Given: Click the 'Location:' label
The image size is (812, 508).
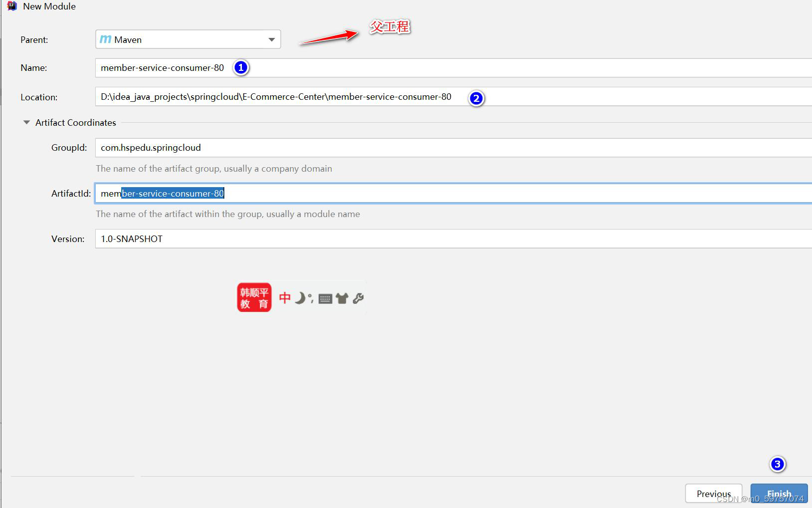Looking at the screenshot, I should point(39,97).
